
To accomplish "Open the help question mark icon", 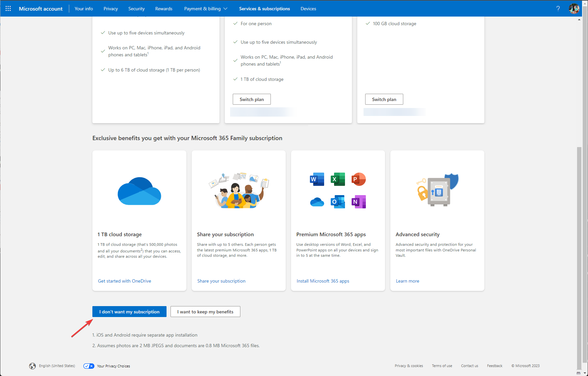I will tap(558, 9).
